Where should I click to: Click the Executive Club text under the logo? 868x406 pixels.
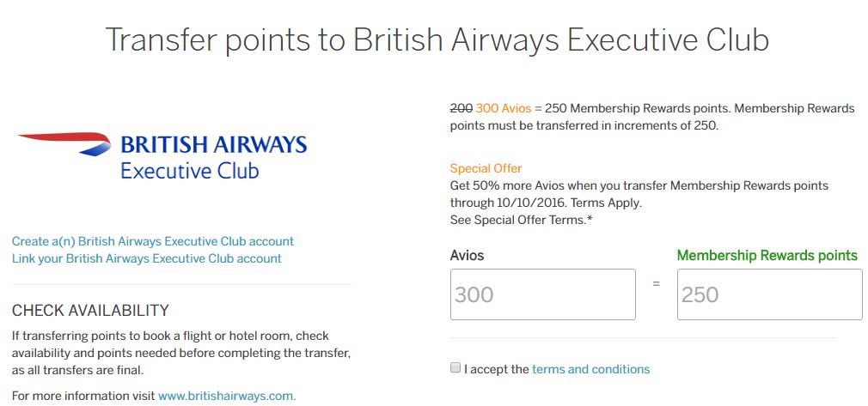coord(189,171)
